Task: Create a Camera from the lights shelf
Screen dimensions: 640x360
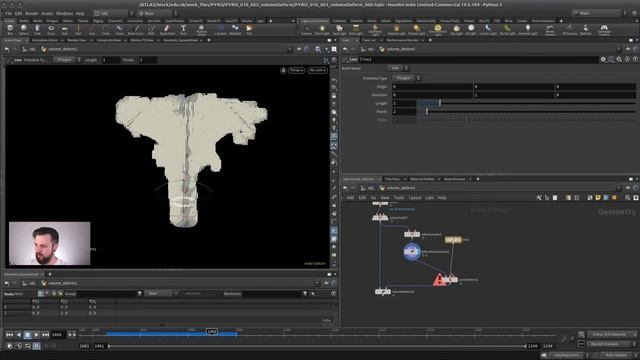Action: point(306,29)
